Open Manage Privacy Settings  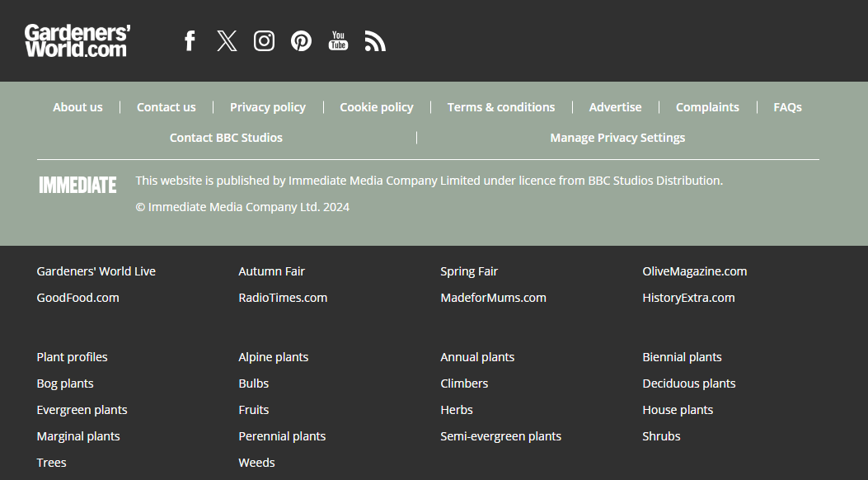pyautogui.click(x=617, y=137)
